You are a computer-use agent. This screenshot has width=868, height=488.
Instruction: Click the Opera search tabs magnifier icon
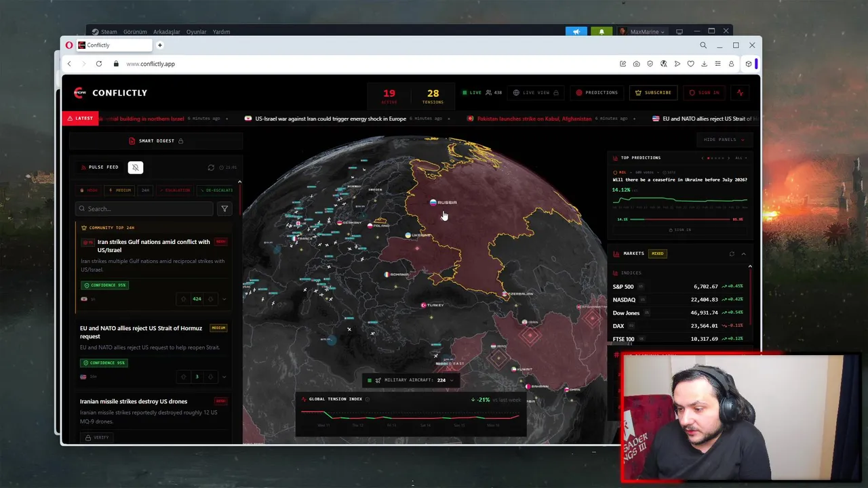[703, 45]
